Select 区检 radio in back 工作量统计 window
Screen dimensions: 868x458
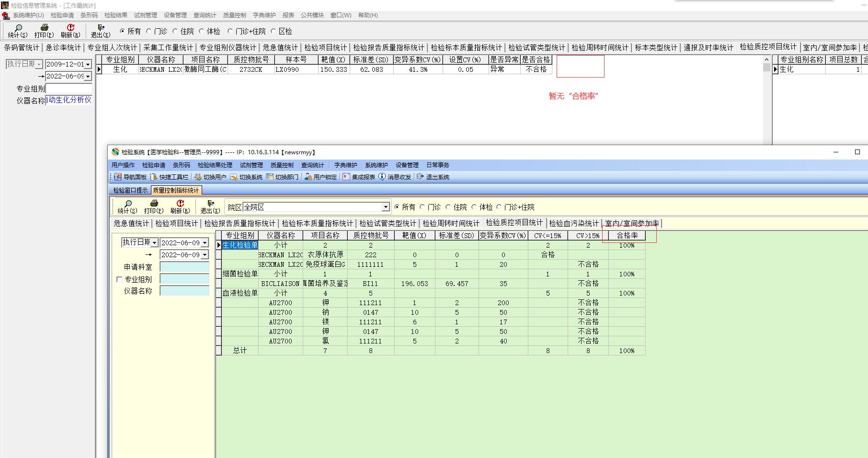pyautogui.click(x=274, y=31)
